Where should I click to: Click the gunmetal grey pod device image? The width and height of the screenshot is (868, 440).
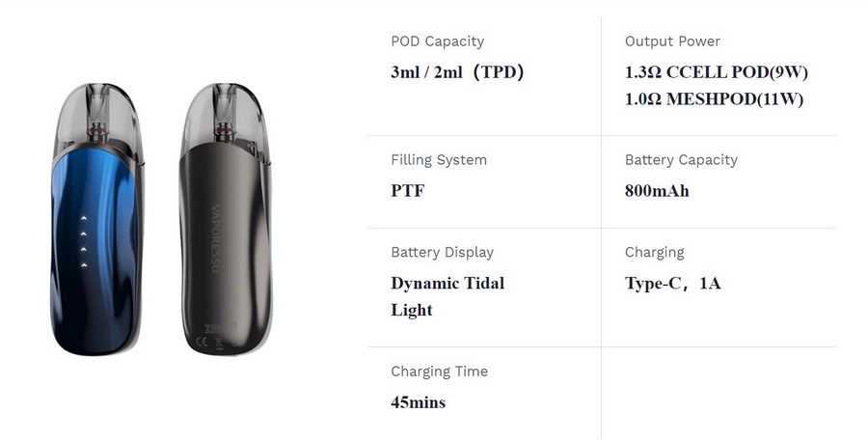226,219
